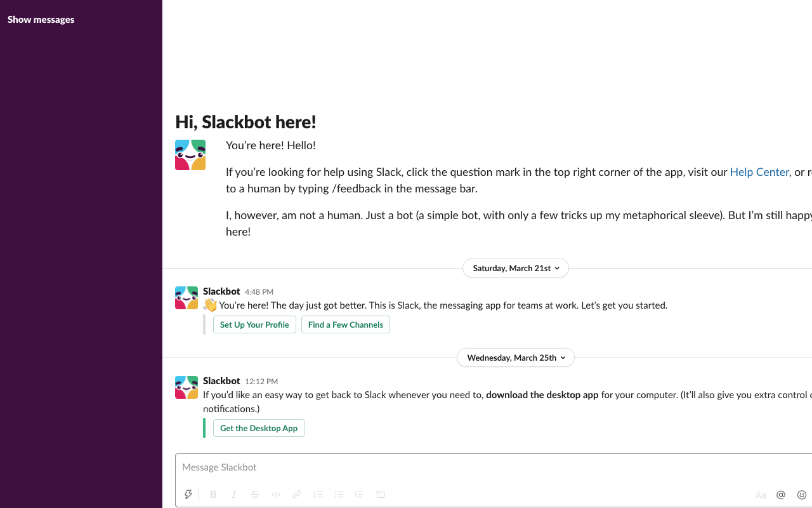Image resolution: width=812 pixels, height=508 pixels.
Task: Toggle the Aa formatting toolbar
Action: pos(761,495)
